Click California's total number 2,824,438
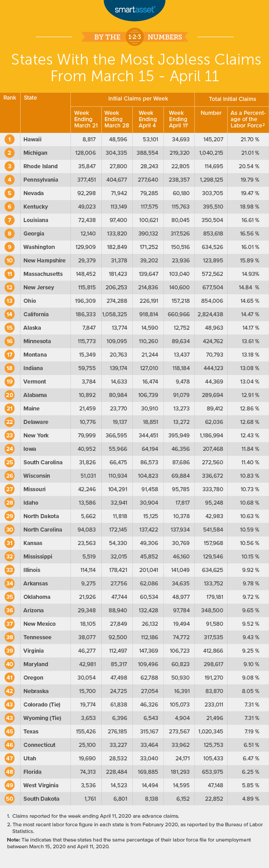 211,314
